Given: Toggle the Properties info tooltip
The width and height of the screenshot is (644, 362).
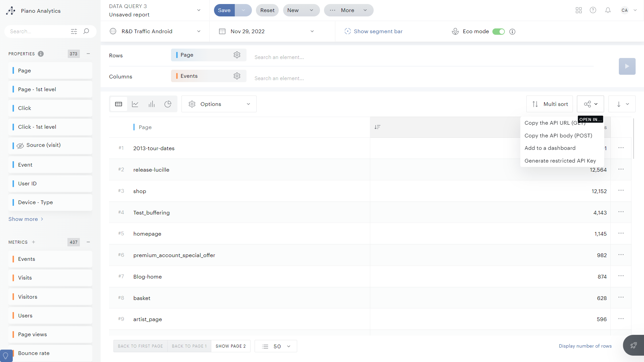Looking at the screenshot, I should click(41, 54).
